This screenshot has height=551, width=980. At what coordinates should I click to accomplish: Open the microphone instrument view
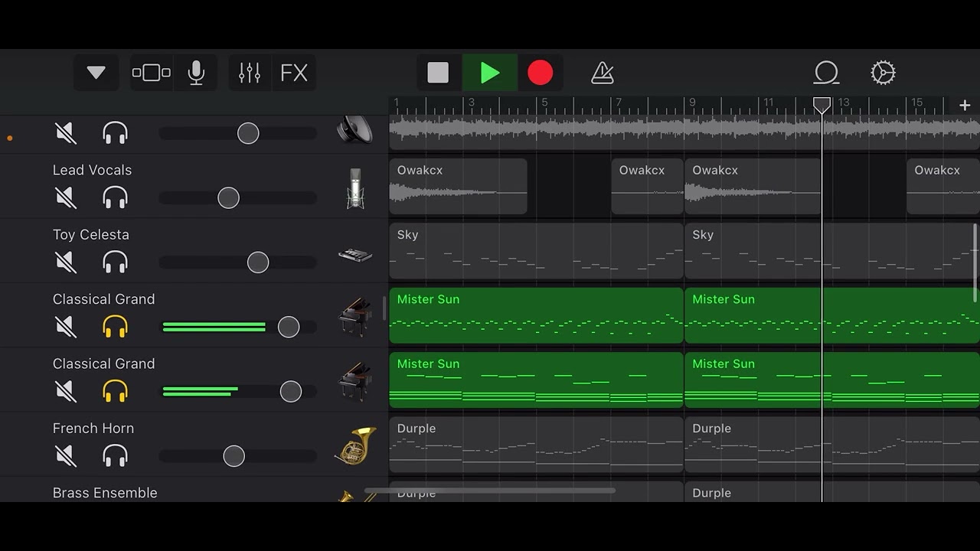[196, 73]
